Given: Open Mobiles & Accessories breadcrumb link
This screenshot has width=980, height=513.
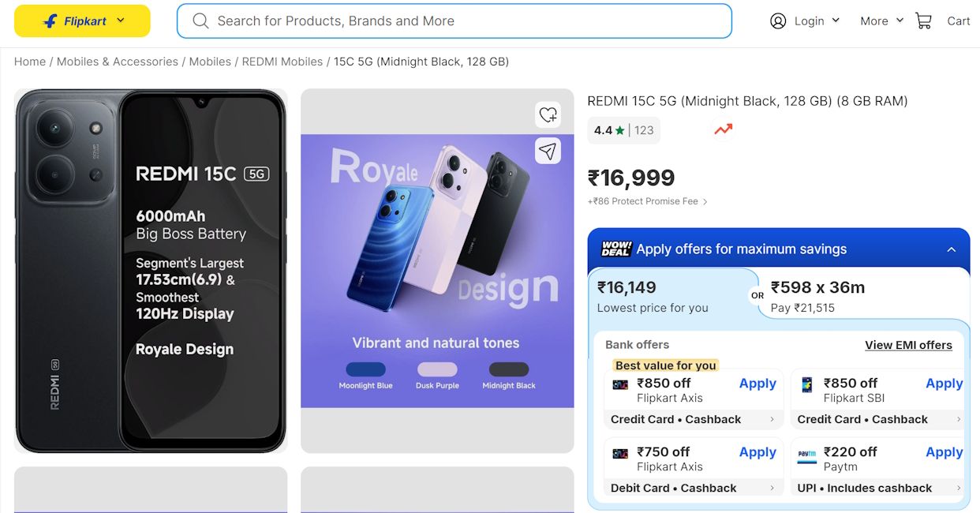Looking at the screenshot, I should pyautogui.click(x=116, y=62).
